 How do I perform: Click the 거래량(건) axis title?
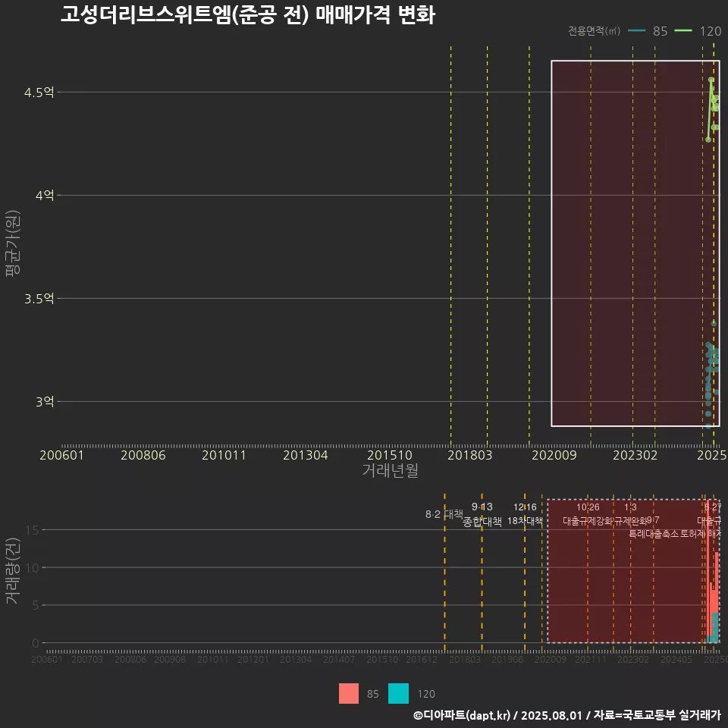point(13,570)
